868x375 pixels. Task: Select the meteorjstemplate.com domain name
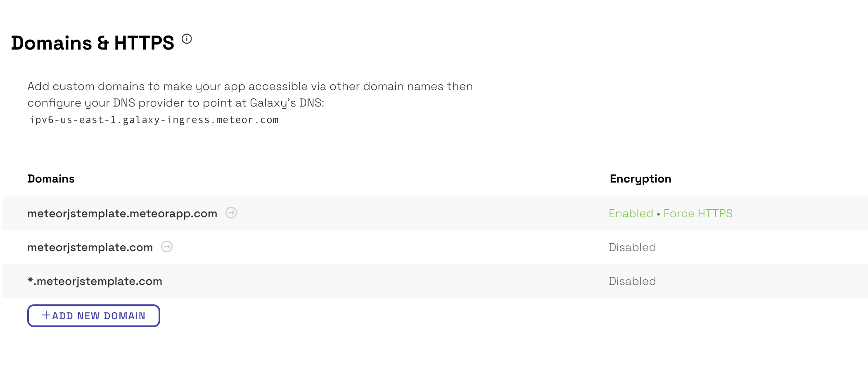[90, 247]
